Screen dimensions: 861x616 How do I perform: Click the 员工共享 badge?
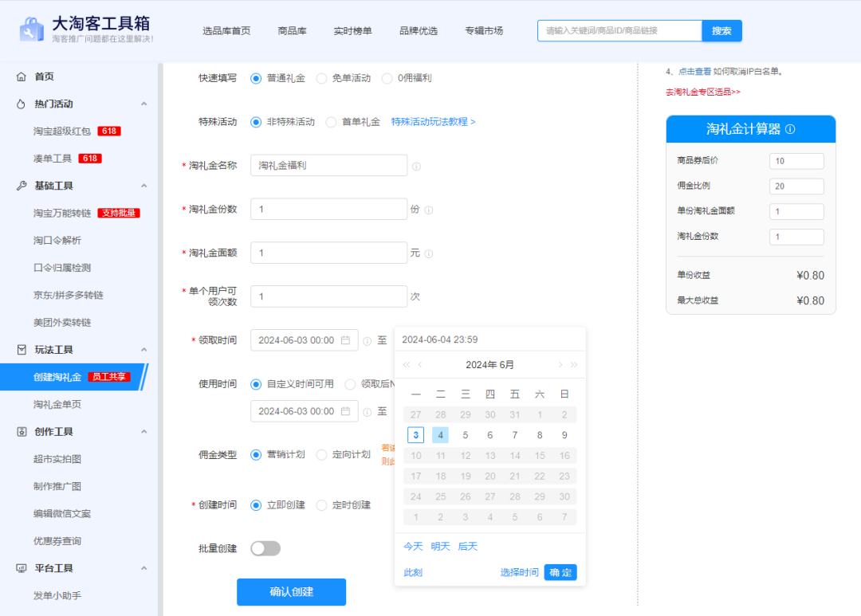pyautogui.click(x=108, y=377)
